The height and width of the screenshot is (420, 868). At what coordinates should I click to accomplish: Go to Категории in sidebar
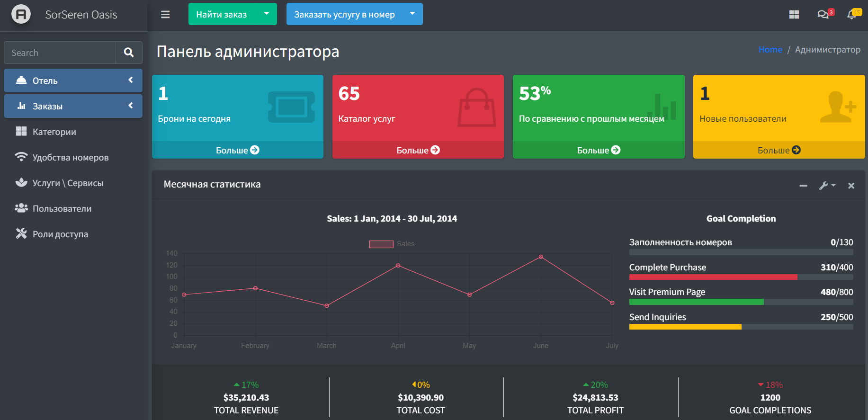coord(54,132)
